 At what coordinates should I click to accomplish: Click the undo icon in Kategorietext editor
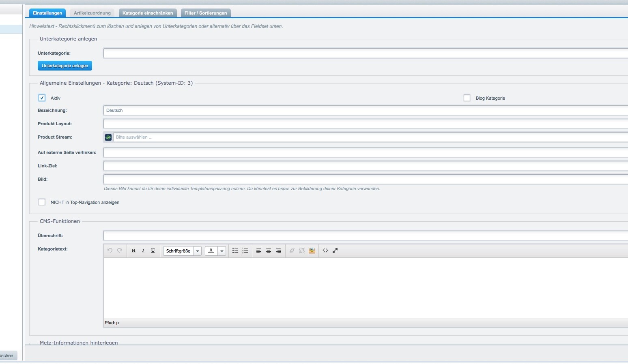(110, 251)
